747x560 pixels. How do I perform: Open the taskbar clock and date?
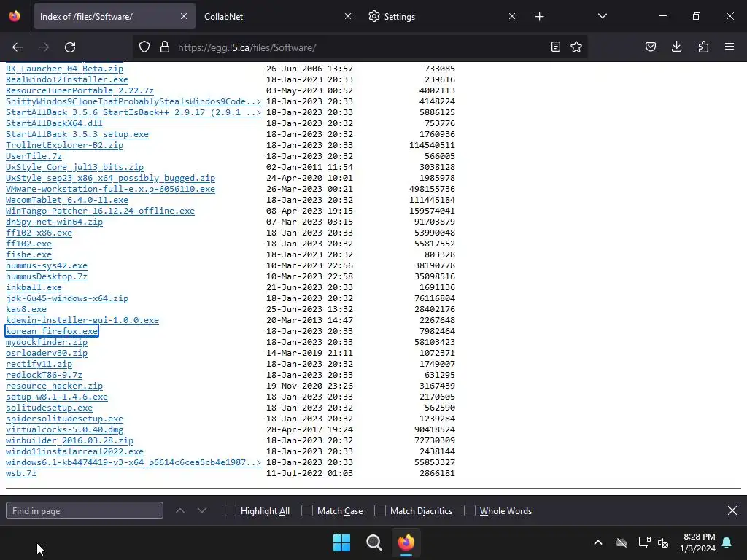[x=698, y=542]
